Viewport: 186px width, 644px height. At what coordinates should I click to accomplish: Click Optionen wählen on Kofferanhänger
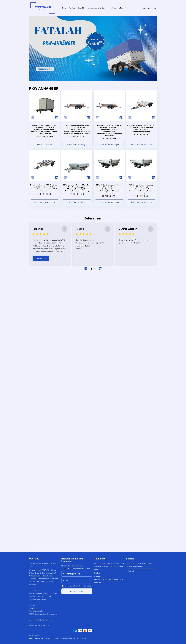pyautogui.click(x=44, y=144)
